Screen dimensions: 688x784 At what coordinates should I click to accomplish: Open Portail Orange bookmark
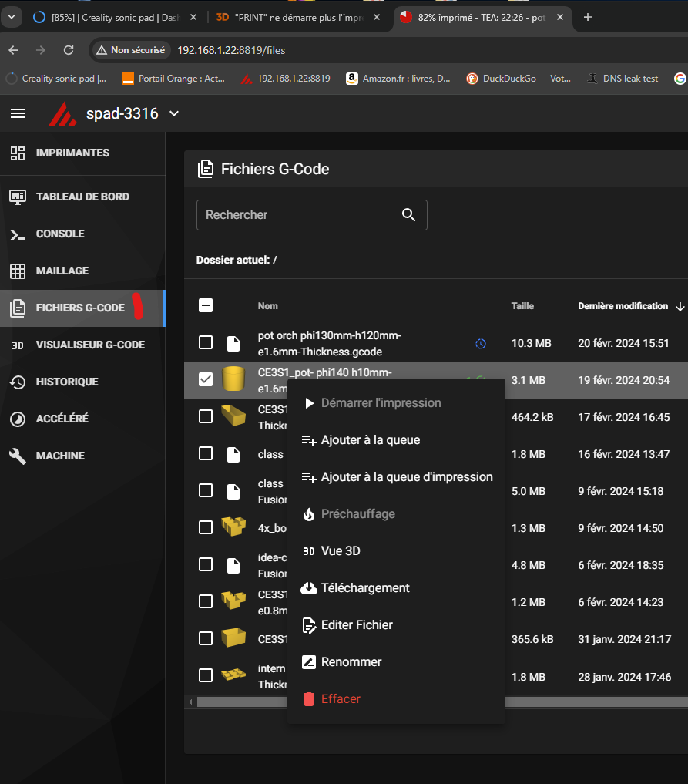point(173,79)
